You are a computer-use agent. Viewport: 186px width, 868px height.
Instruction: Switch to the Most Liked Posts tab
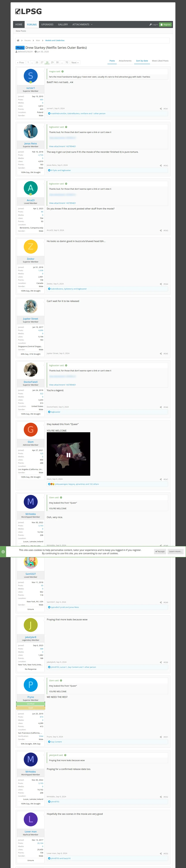[160, 61]
